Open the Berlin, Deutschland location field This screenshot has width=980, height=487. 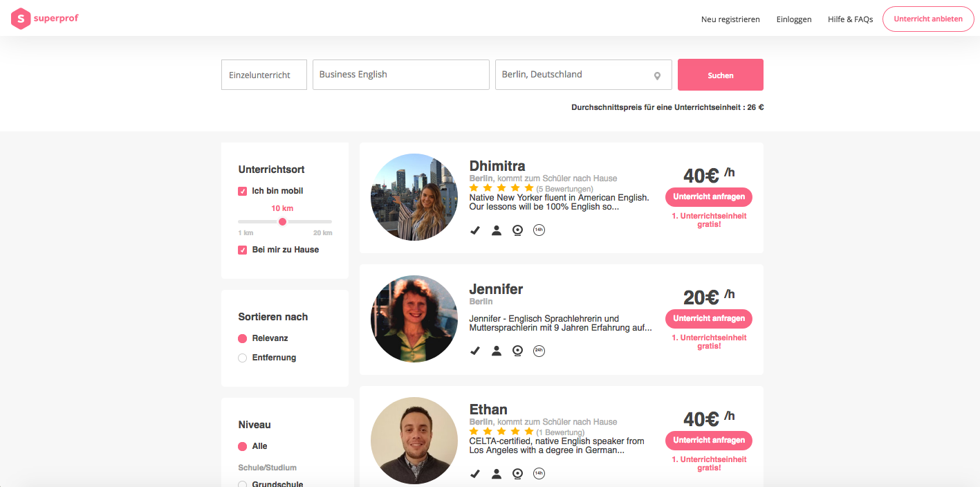pyautogui.click(x=574, y=75)
